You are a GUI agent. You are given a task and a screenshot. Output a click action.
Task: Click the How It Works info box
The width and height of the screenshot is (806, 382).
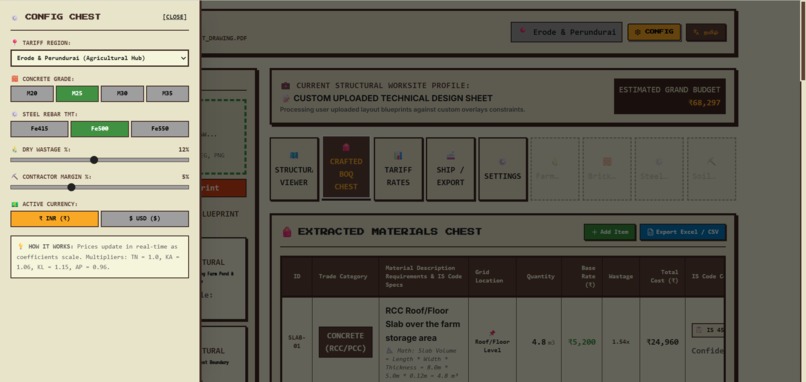point(100,257)
